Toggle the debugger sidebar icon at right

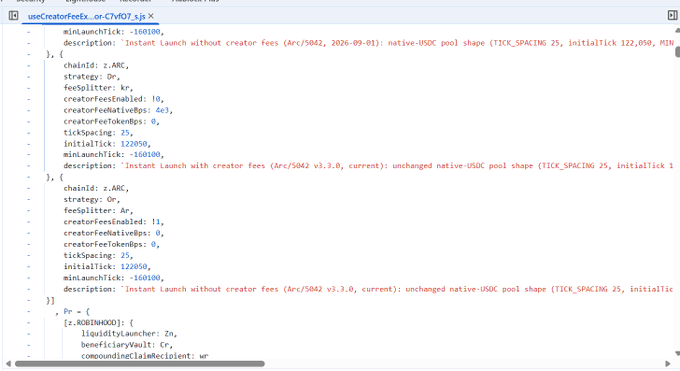pyautogui.click(x=672, y=16)
